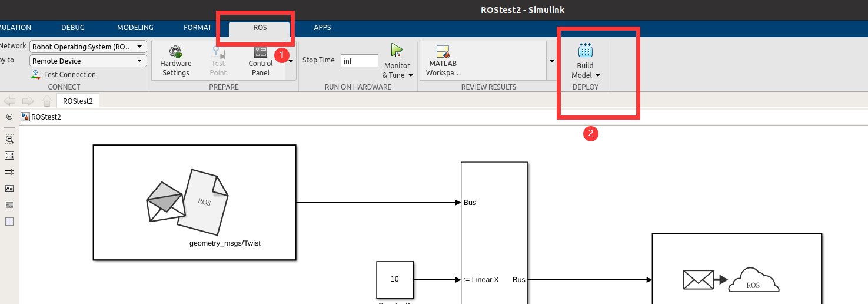Select the Constant block with value 10

[395, 280]
